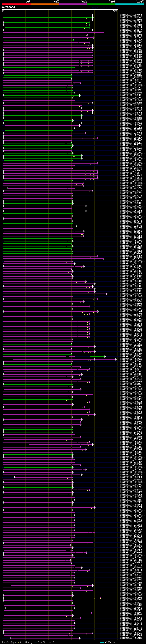Select the UniRef100_A5AIZ6 label
146x644 pixels.
coord(131,120)
